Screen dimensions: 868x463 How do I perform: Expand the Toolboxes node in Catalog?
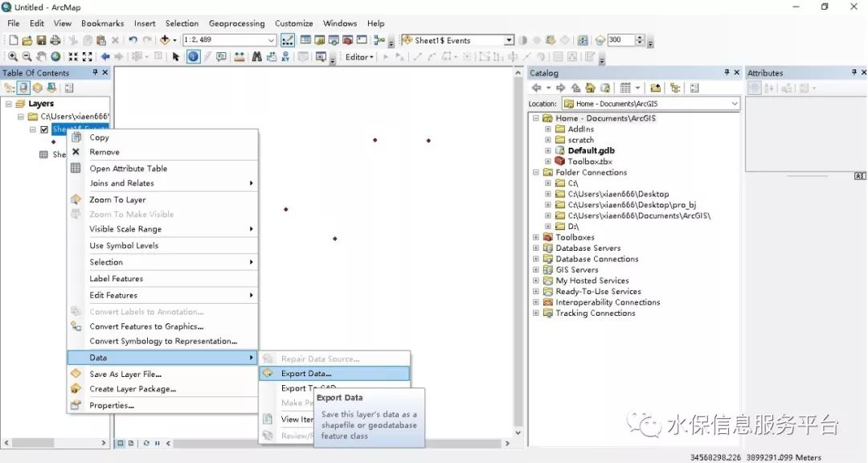tap(535, 237)
